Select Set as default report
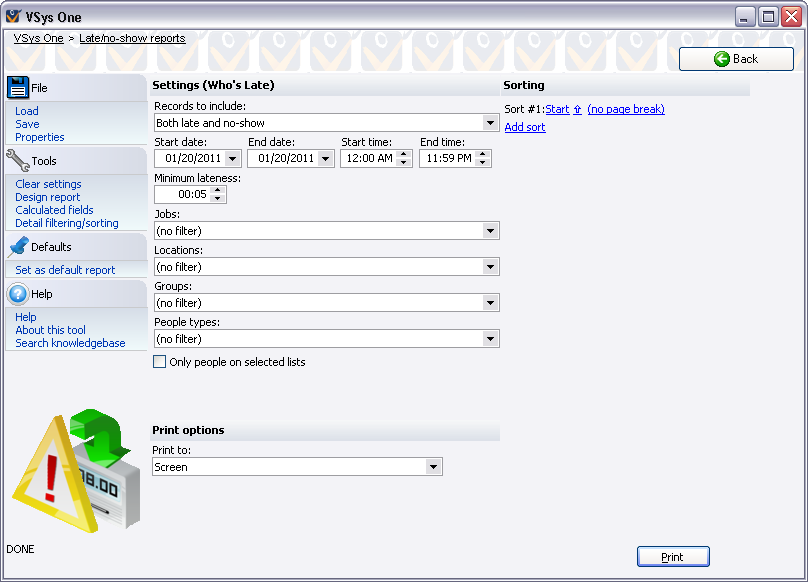Viewport: 808px width, 582px height. coord(65,270)
